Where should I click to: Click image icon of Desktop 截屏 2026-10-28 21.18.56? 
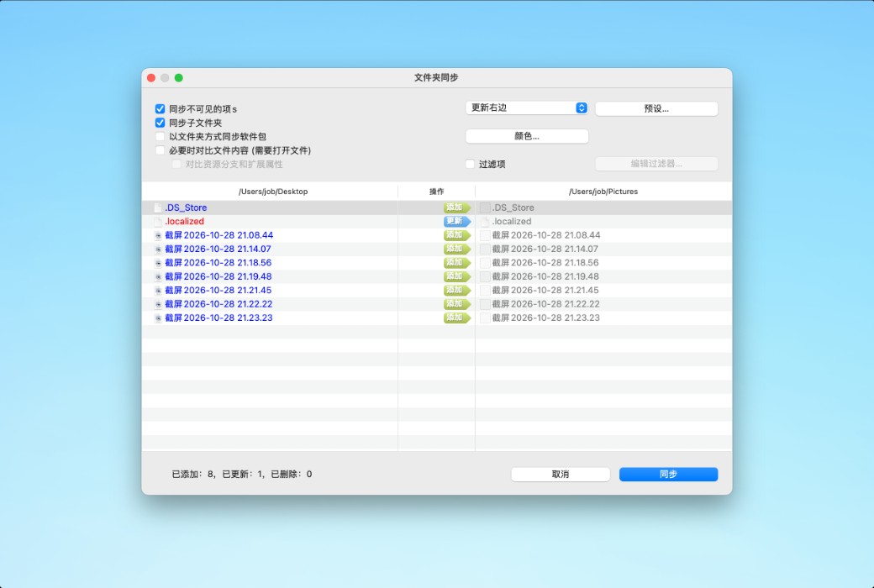[x=158, y=263]
